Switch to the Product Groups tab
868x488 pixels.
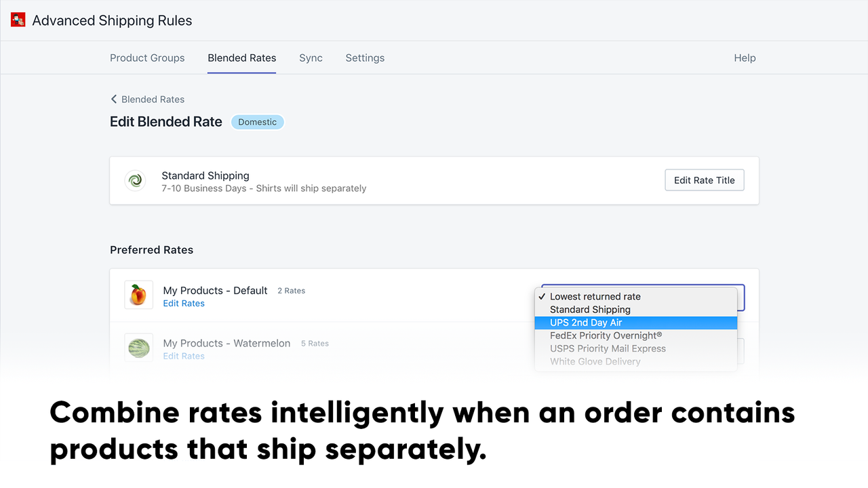147,58
